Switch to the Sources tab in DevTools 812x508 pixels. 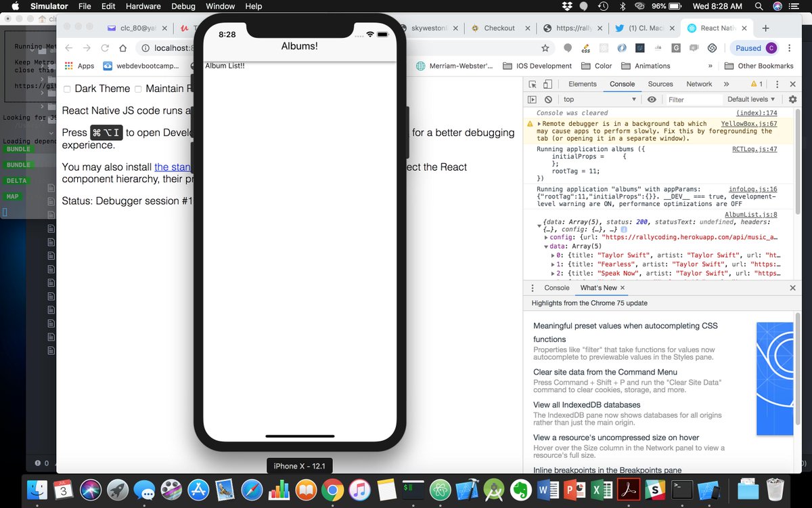[x=660, y=84]
